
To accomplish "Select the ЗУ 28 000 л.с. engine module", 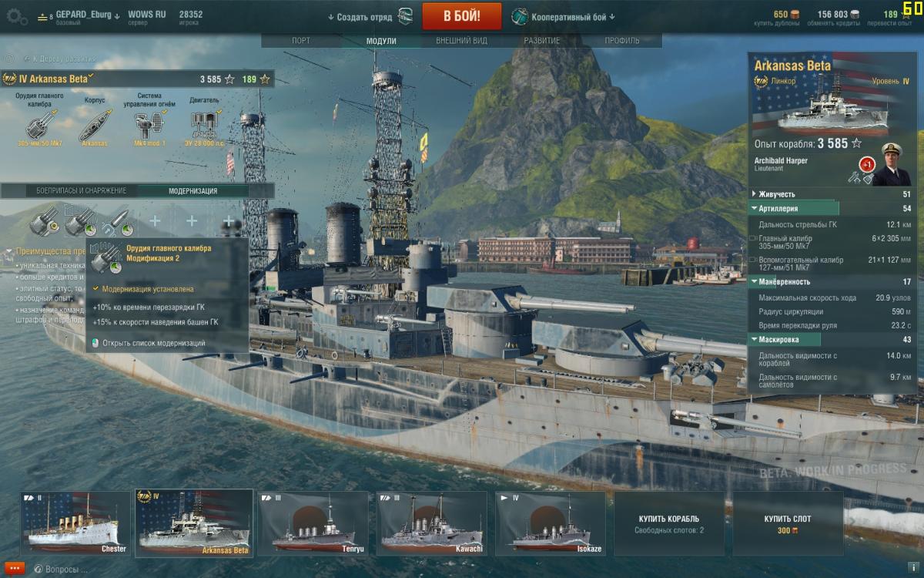I will [204, 123].
